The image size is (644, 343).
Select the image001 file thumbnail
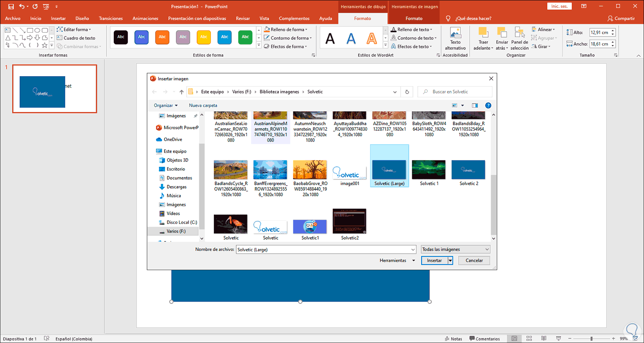coord(349,173)
